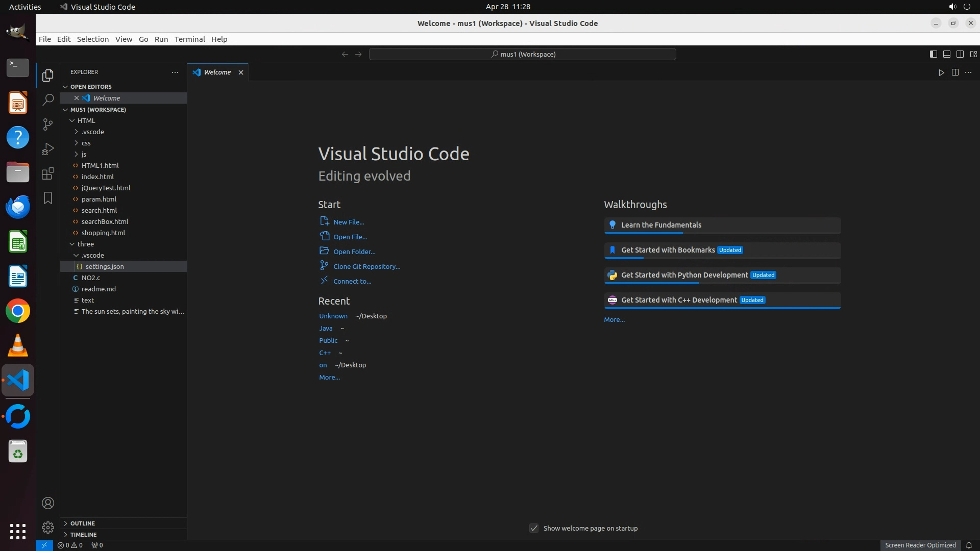Collapse the HTML folder in explorer
The image size is (980, 551).
[86, 121]
